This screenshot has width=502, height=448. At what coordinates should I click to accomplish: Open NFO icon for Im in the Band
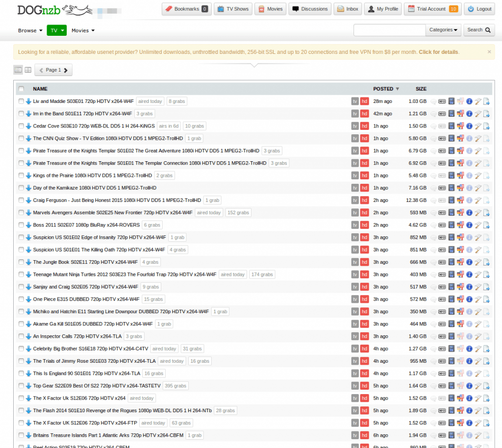click(442, 114)
